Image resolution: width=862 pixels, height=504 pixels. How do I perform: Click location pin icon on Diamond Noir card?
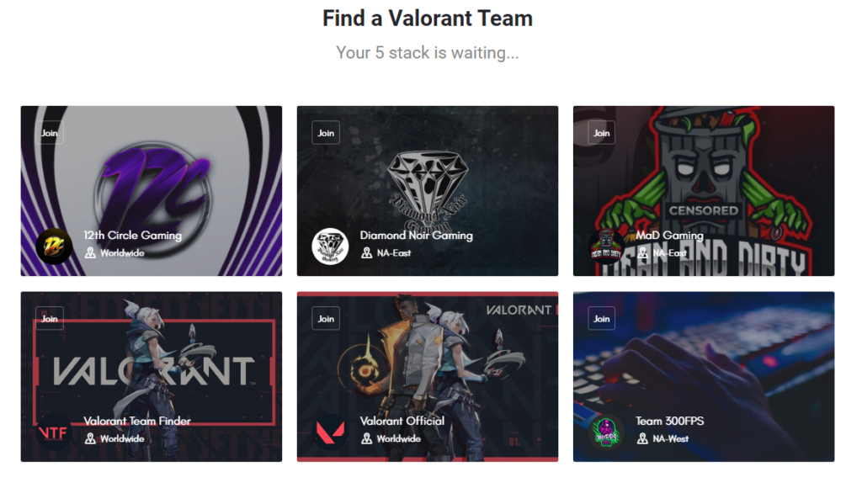point(366,252)
